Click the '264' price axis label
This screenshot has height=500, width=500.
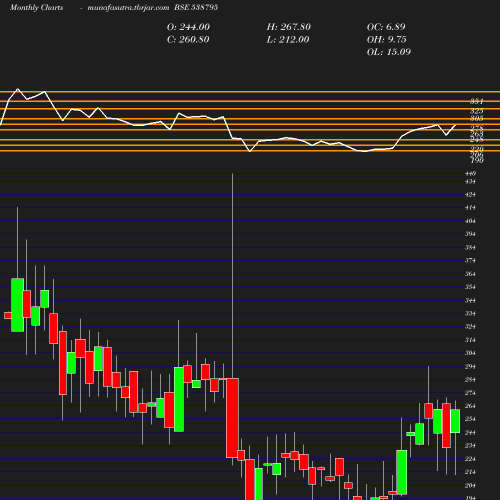pyautogui.click(x=470, y=406)
